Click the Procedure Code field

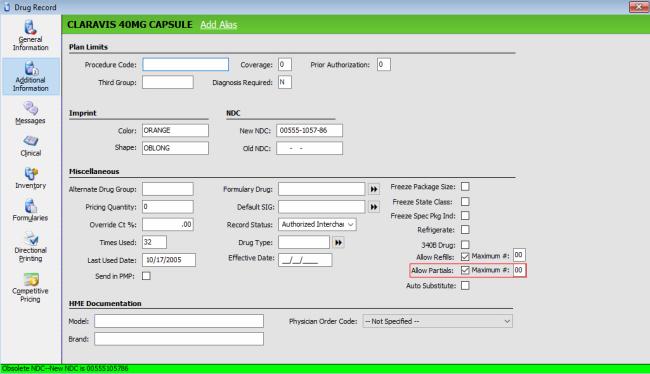click(x=185, y=64)
